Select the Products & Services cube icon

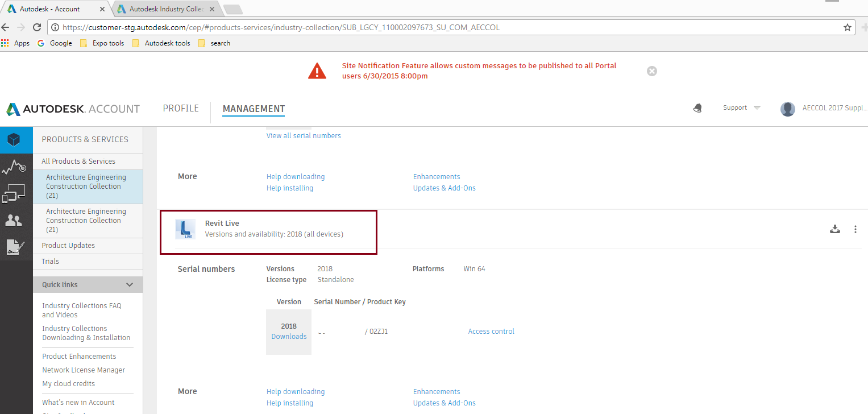tap(16, 139)
